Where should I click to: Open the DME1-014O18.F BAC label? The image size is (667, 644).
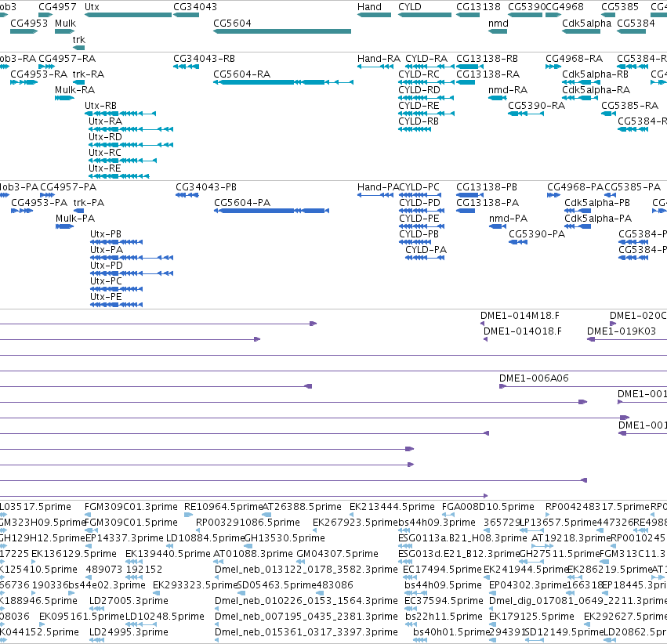522,331
